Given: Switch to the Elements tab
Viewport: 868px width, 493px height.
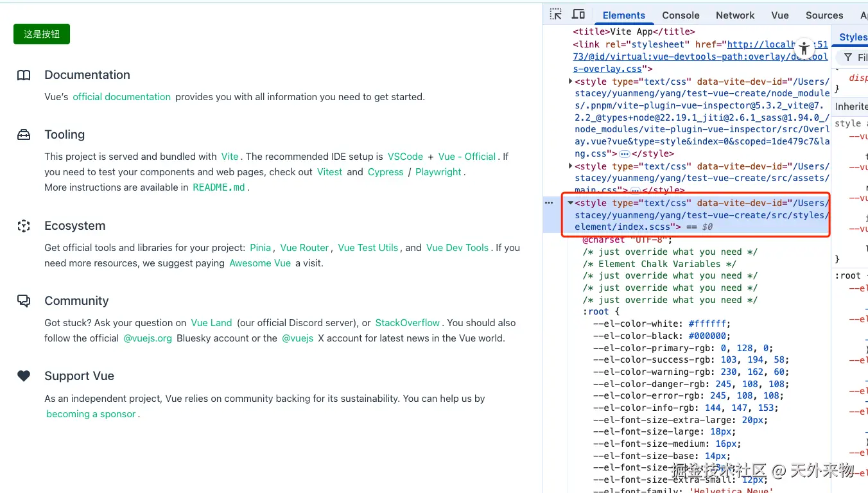Looking at the screenshot, I should click(x=623, y=15).
